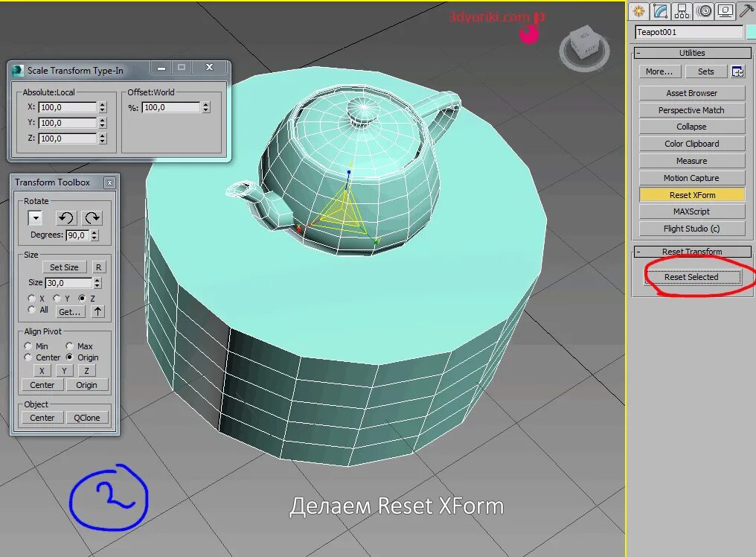This screenshot has width=756, height=557.
Task: Select the All size axis radio button
Action: point(32,309)
